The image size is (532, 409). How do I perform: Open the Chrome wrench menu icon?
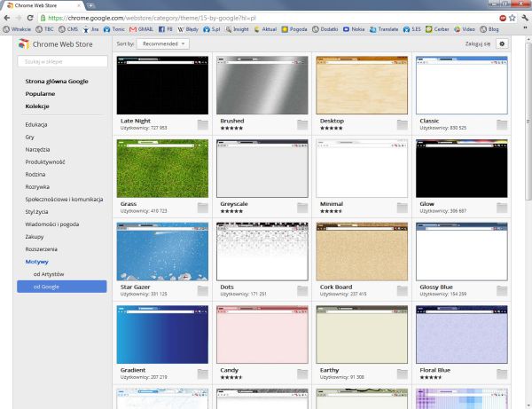(524, 17)
